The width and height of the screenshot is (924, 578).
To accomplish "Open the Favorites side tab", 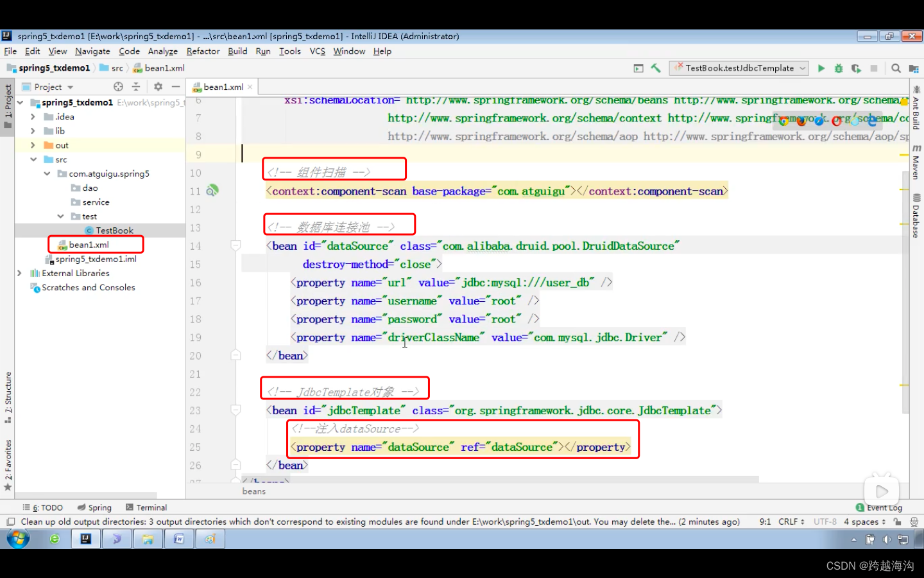I will (8, 465).
